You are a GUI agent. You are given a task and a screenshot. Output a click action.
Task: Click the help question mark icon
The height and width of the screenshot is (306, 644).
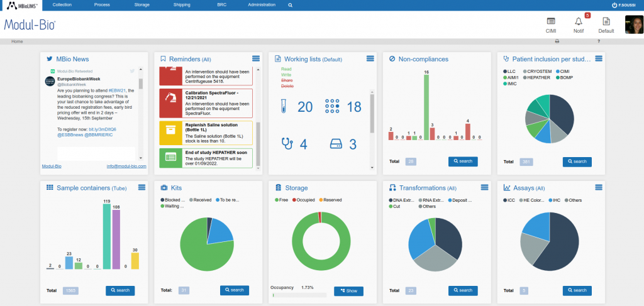(598, 41)
